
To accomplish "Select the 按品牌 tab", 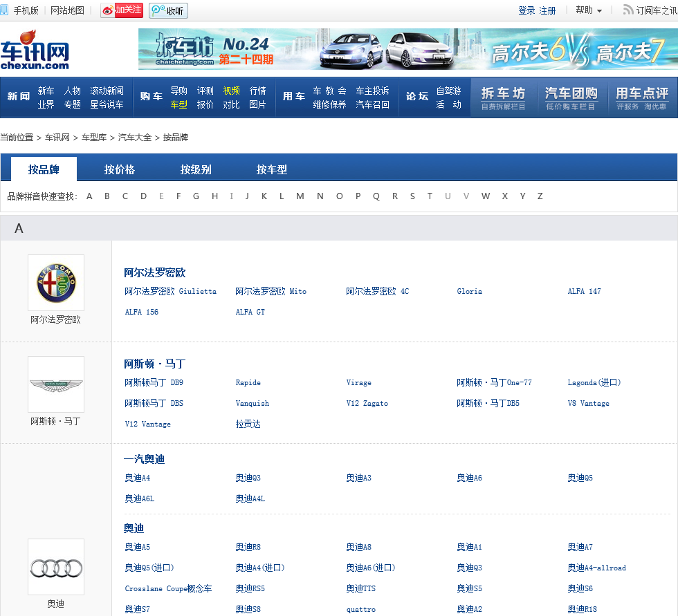I will (44, 169).
